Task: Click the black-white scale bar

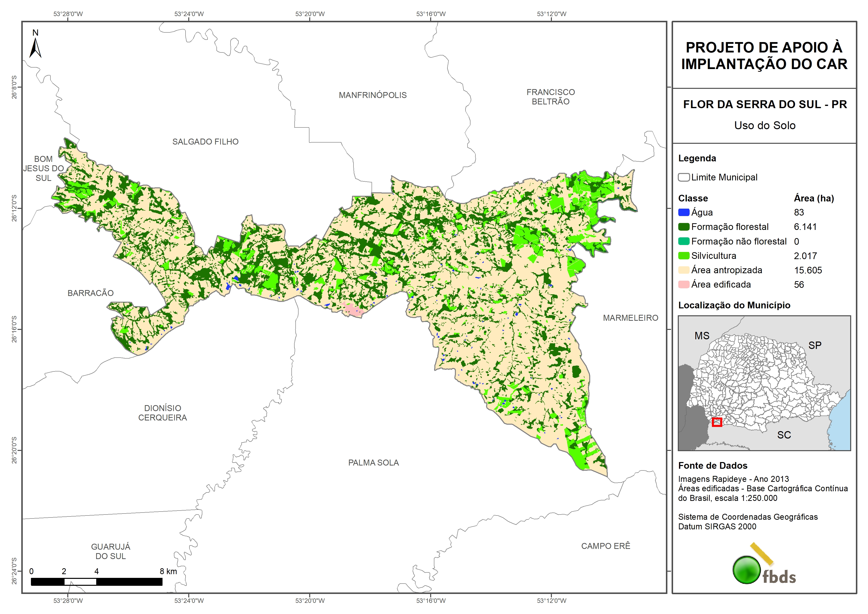Action: click(x=96, y=582)
